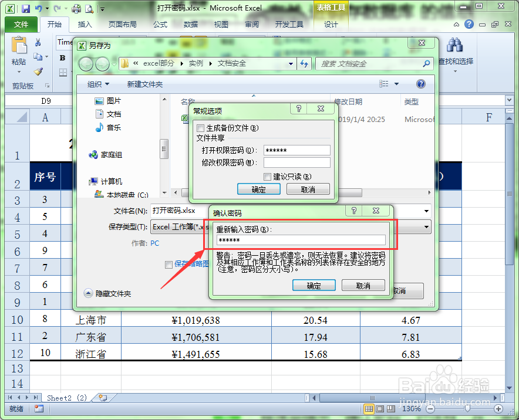
Task: Click the Format Painter brush icon
Action: 38,72
